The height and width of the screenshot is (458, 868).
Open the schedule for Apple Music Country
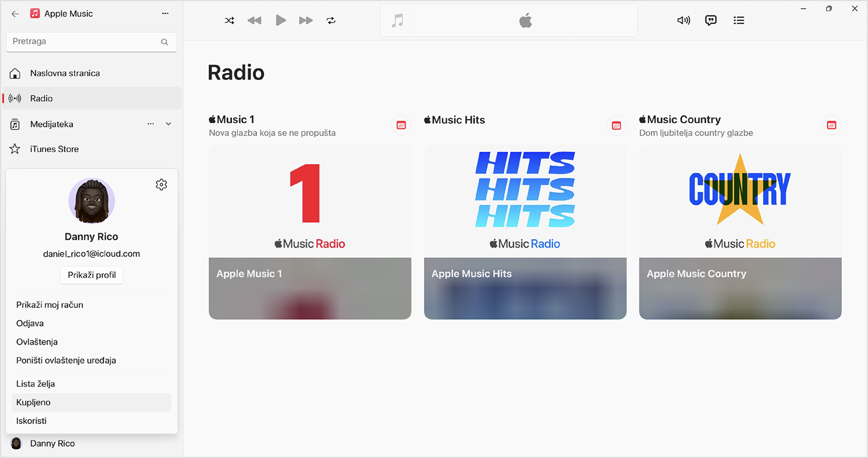click(x=831, y=126)
